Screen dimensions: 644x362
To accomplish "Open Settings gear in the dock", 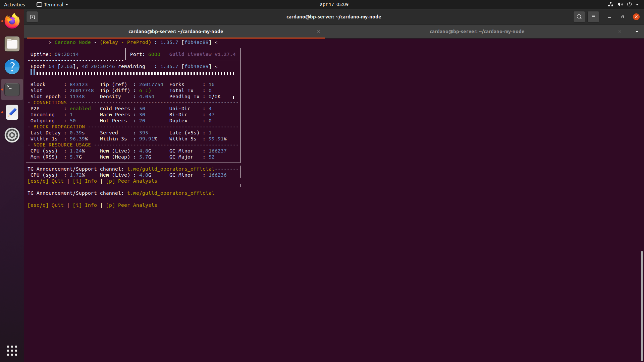I will (12, 135).
